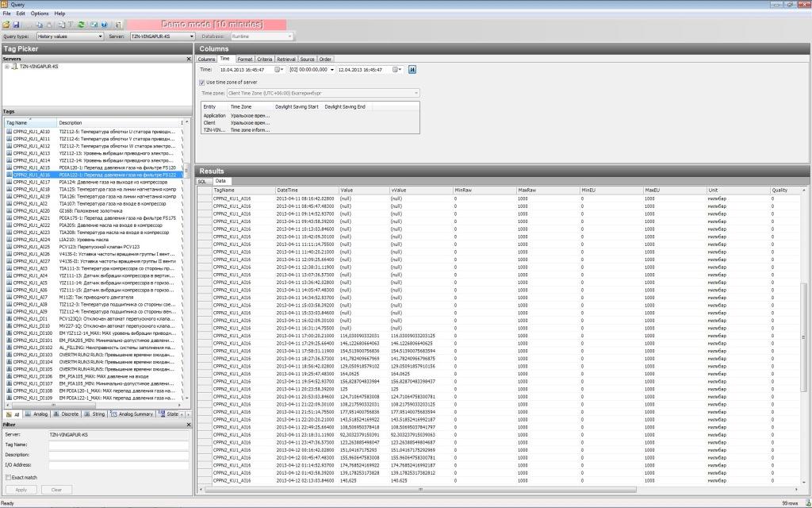
Task: Switch to the SQL results tab
Action: (202, 181)
